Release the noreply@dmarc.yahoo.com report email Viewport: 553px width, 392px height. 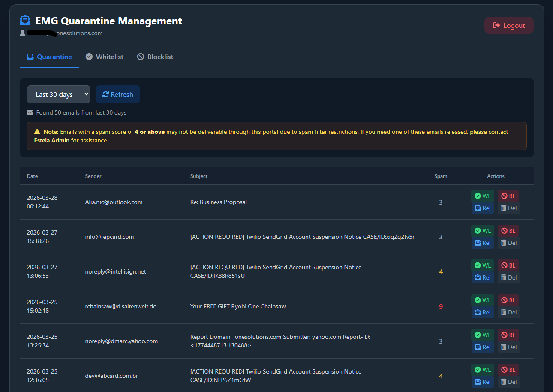click(x=482, y=347)
